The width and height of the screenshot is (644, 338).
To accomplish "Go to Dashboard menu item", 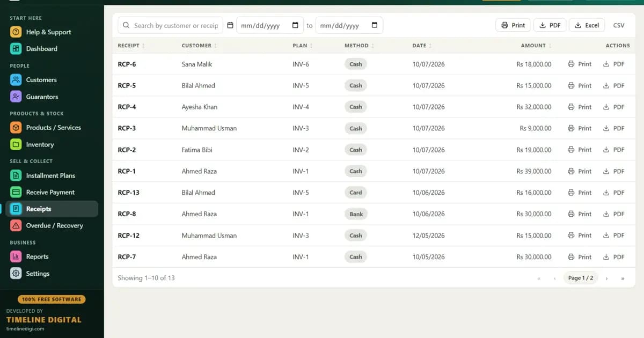I will click(52, 49).
